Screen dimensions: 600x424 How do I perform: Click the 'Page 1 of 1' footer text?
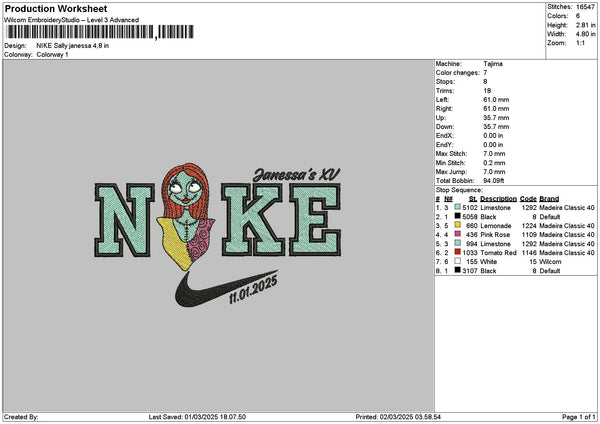(579, 417)
